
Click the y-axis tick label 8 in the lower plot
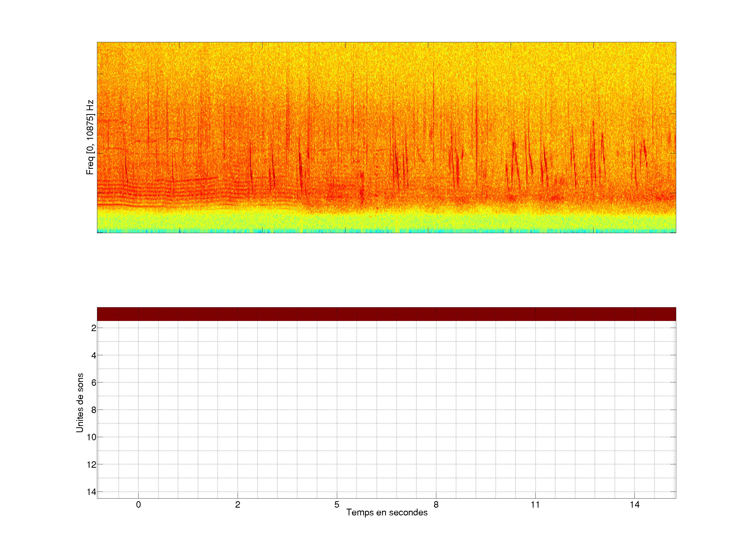(x=94, y=410)
